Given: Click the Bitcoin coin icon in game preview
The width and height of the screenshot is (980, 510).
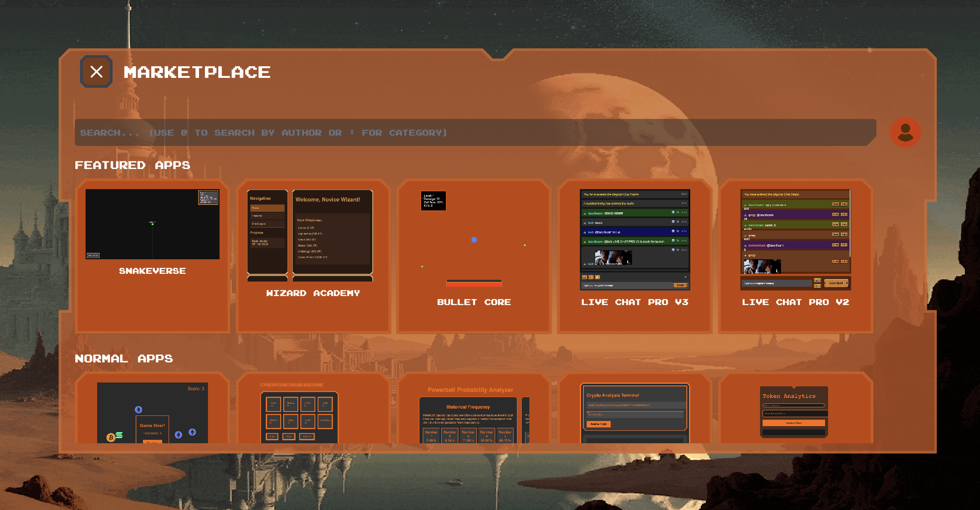Looking at the screenshot, I should 111,437.
